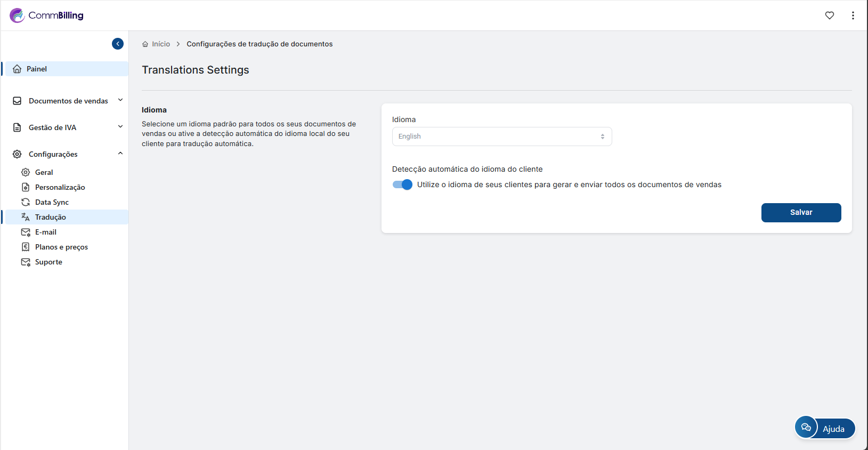Image resolution: width=868 pixels, height=450 pixels.
Task: Go to Geral settings
Action: click(x=44, y=172)
